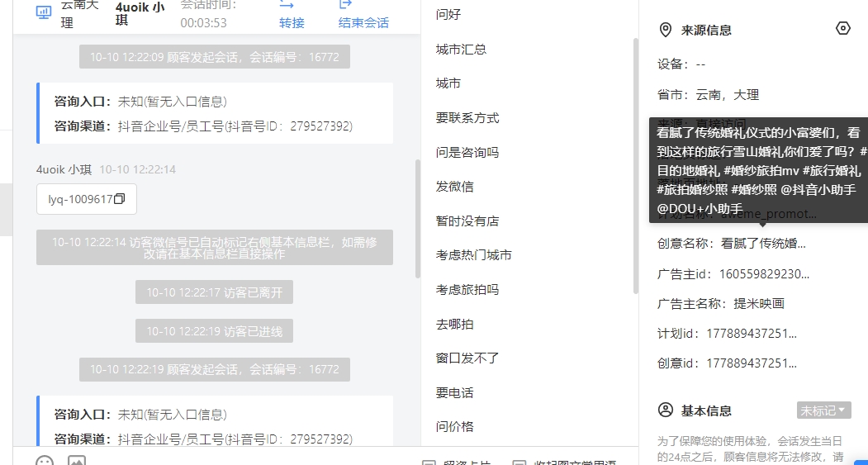This screenshot has height=465, width=868.
Task: Select the 要电话 quick reply
Action: pyautogui.click(x=455, y=393)
